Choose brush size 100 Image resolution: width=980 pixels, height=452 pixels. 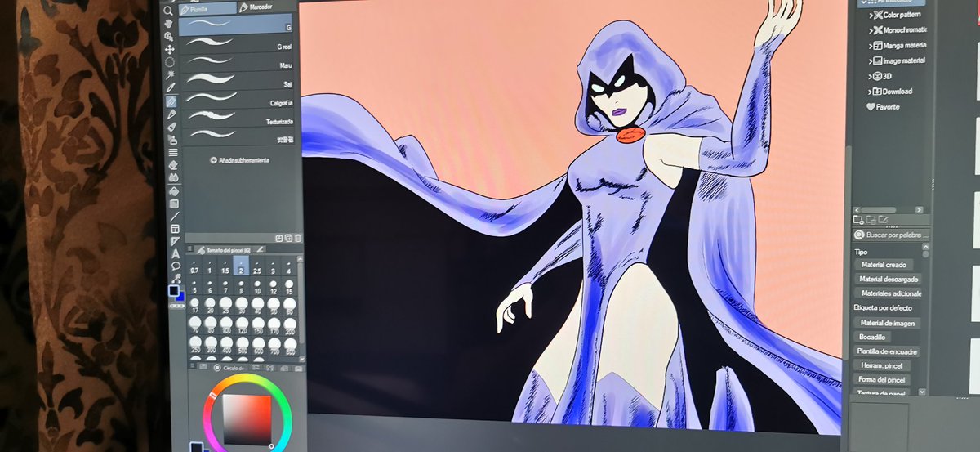227,325
